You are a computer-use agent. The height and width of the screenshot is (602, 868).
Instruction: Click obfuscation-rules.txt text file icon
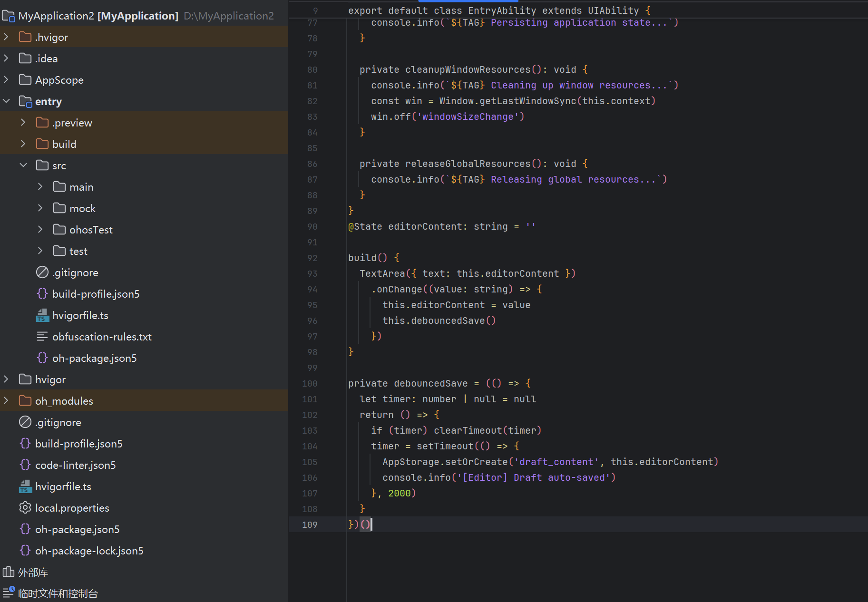[42, 336]
